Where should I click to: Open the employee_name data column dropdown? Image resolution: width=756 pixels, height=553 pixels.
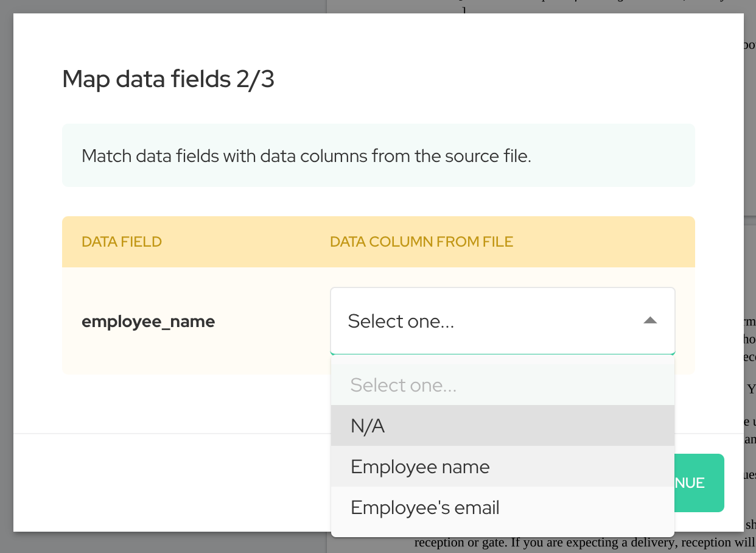[x=503, y=321]
